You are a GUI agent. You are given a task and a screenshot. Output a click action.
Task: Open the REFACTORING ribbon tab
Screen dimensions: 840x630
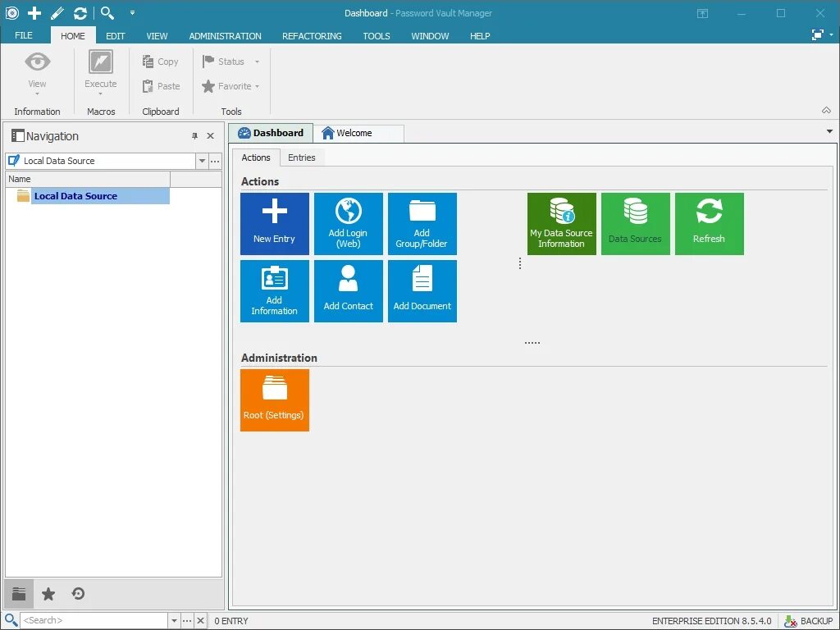tap(312, 36)
